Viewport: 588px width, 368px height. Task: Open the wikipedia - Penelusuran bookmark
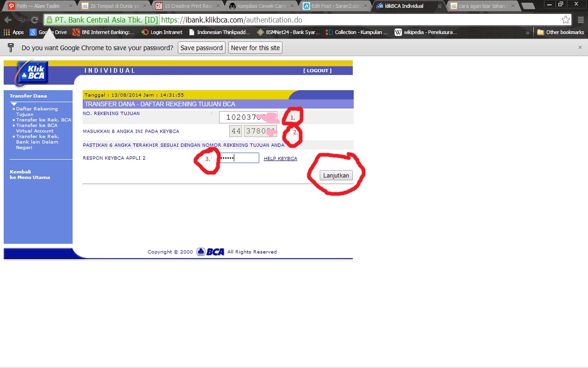click(426, 32)
